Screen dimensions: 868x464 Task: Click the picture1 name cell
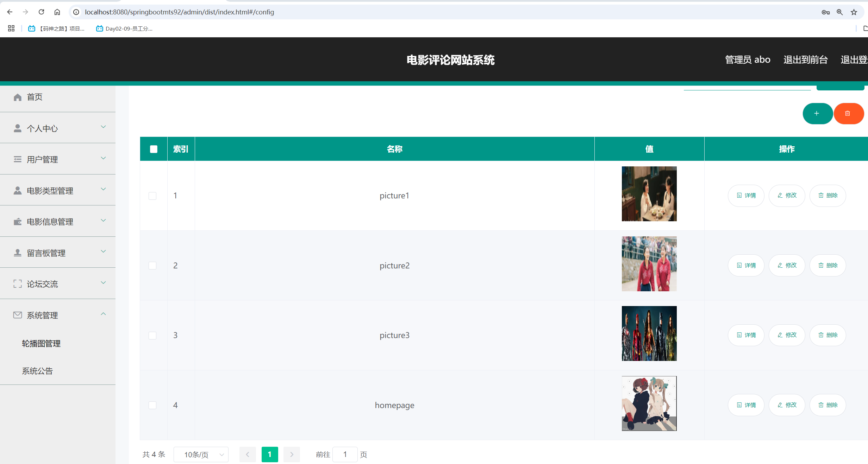point(394,196)
